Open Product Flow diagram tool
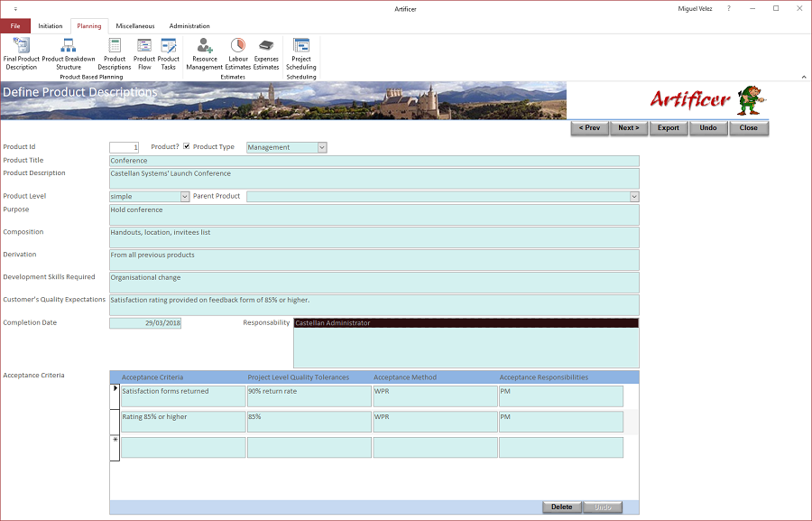The image size is (812, 521). point(144,54)
